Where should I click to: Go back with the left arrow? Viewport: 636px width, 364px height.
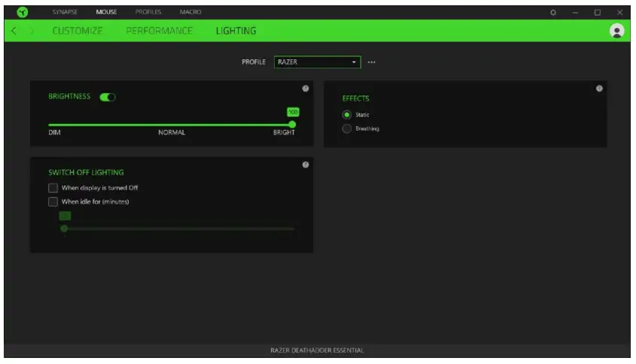[14, 31]
